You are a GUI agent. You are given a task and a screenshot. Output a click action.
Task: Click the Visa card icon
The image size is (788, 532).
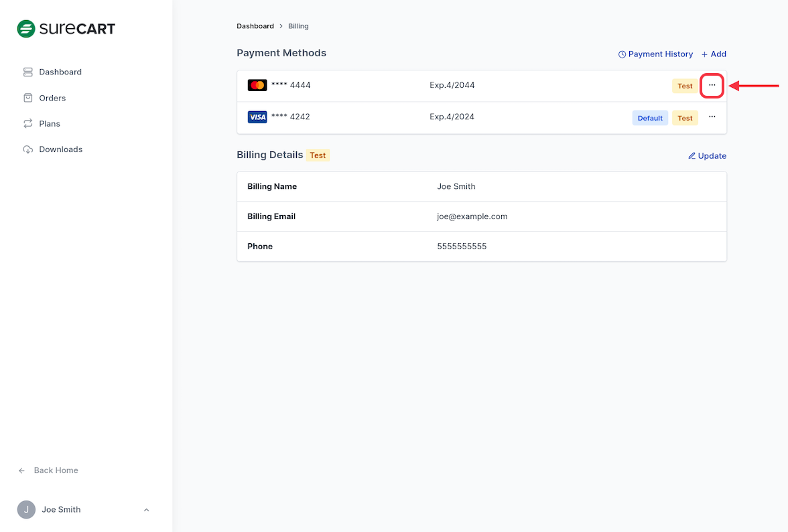coord(257,117)
